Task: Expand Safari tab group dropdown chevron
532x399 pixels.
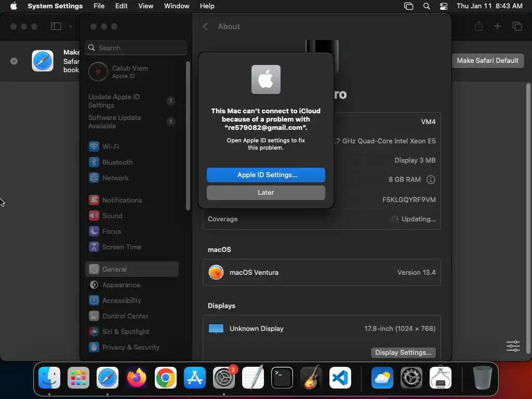Action: point(70,26)
